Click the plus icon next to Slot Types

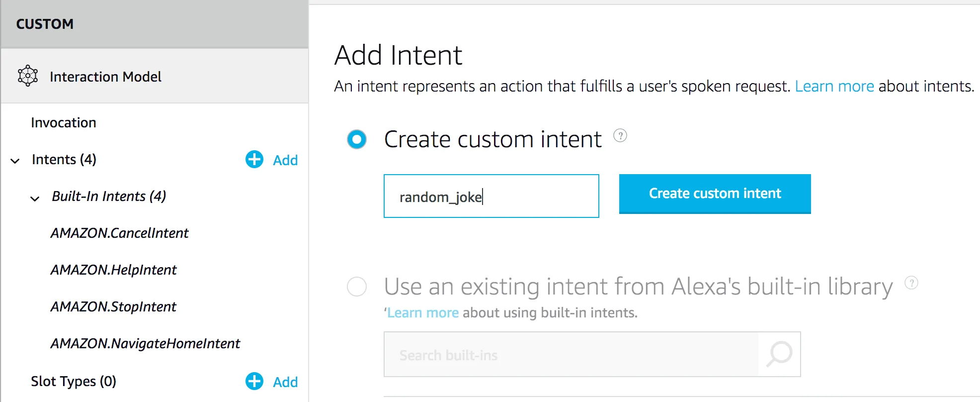click(254, 382)
